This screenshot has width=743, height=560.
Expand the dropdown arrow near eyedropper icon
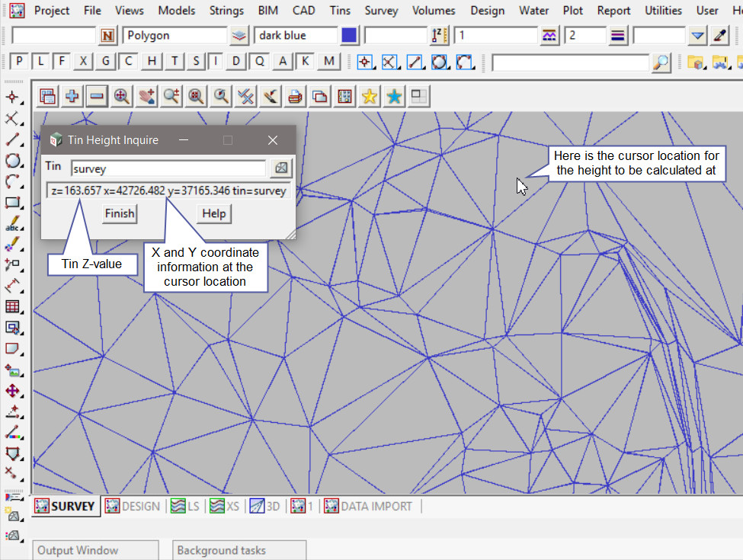tap(698, 36)
